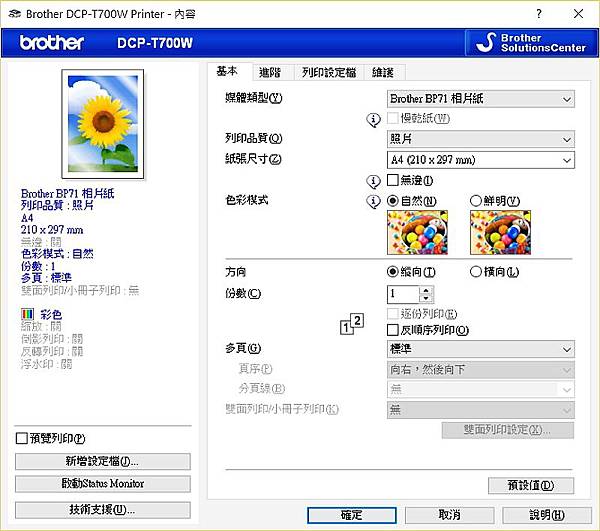Toggle the 逐份列印 collate checkbox
The image size is (600, 531).
393,314
